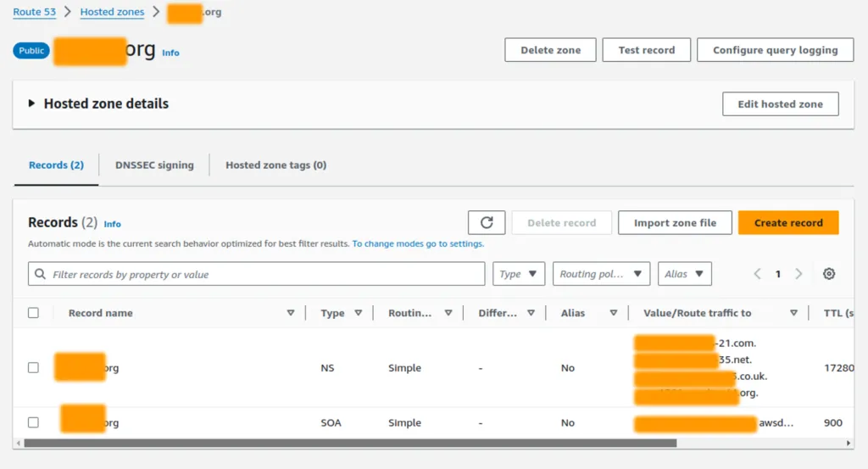Open Hosted zone tags (0) tab

(275, 165)
